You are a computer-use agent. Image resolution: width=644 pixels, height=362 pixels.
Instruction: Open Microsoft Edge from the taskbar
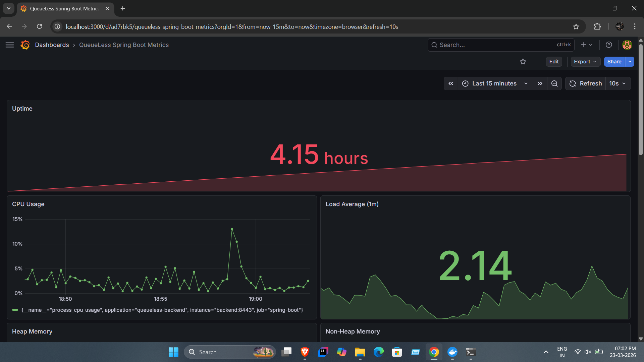click(378, 352)
